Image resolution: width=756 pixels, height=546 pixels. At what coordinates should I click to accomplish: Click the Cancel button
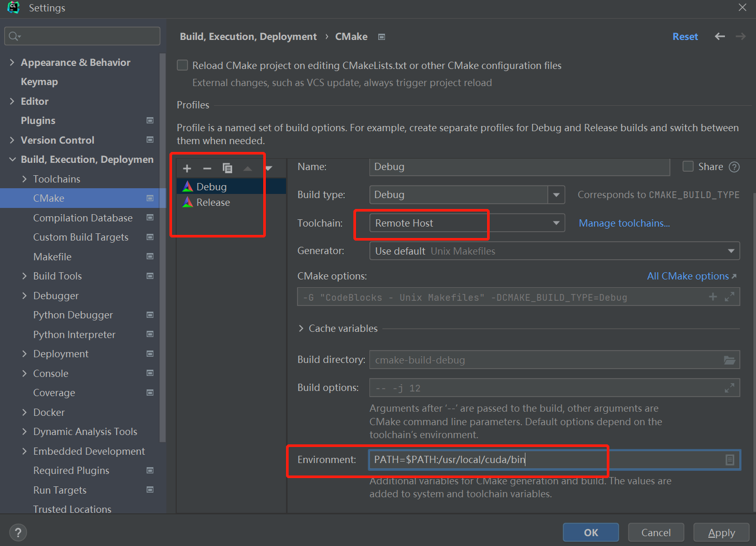656,533
